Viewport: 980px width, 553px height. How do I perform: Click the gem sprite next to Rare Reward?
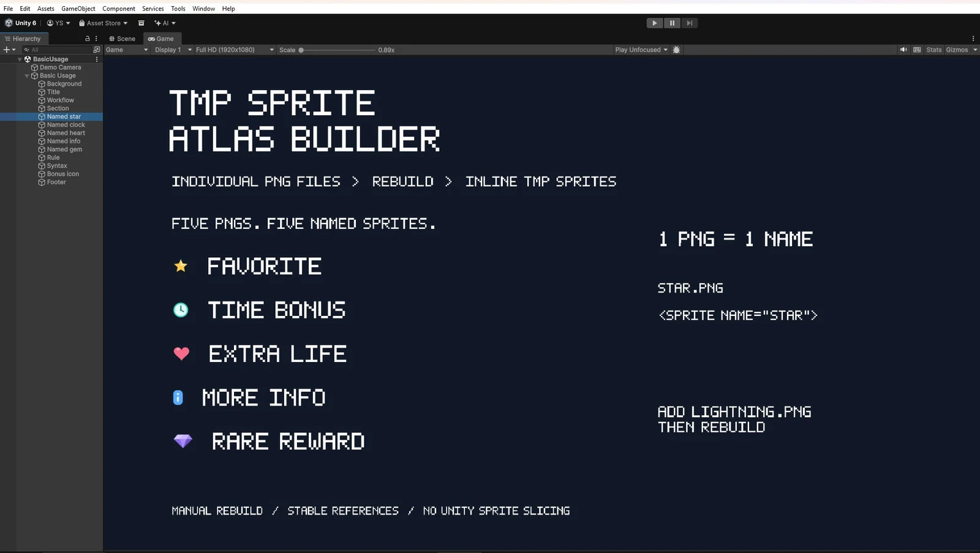pyautogui.click(x=183, y=441)
